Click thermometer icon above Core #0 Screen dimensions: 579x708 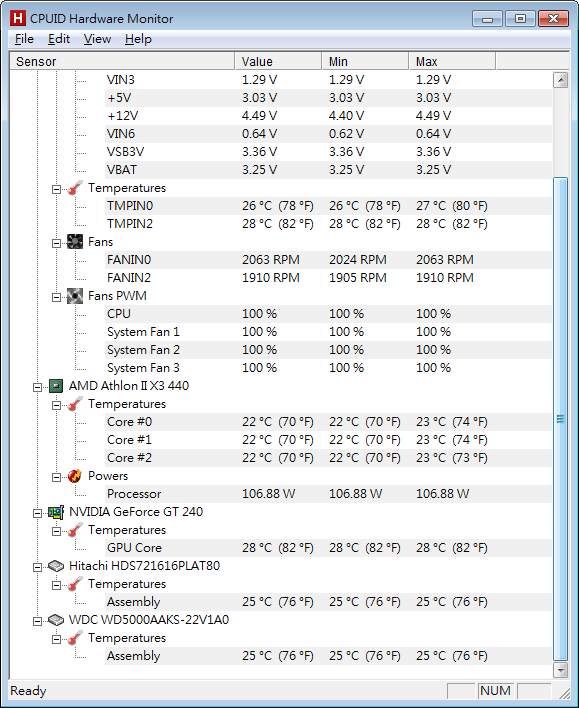[75, 404]
